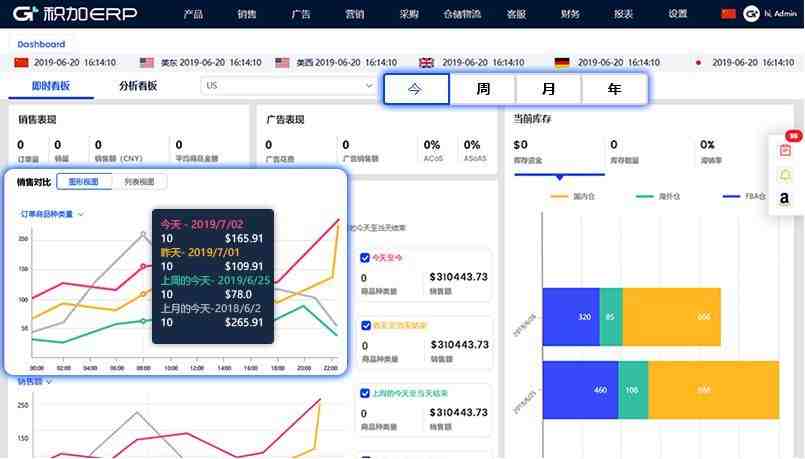
Task: Click the German flag in the time bar
Action: coord(562,62)
